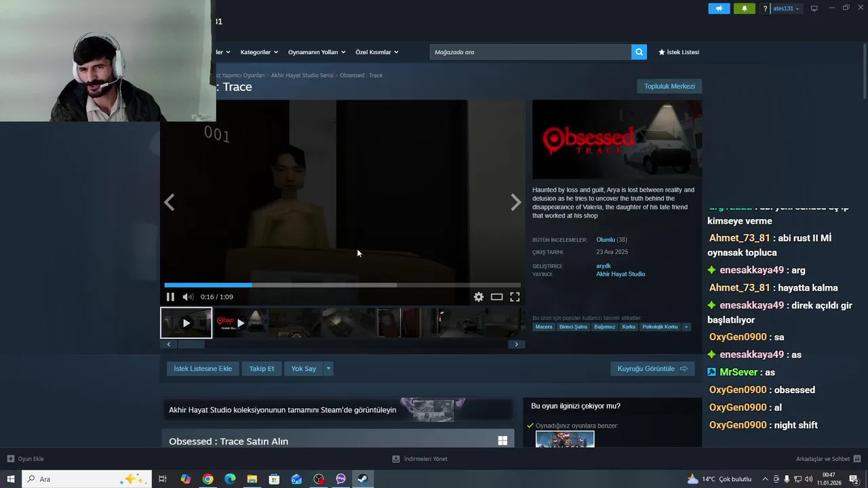868x488 pixels.
Task: Open publisher Akhir Hayat Studio link
Action: point(620,274)
